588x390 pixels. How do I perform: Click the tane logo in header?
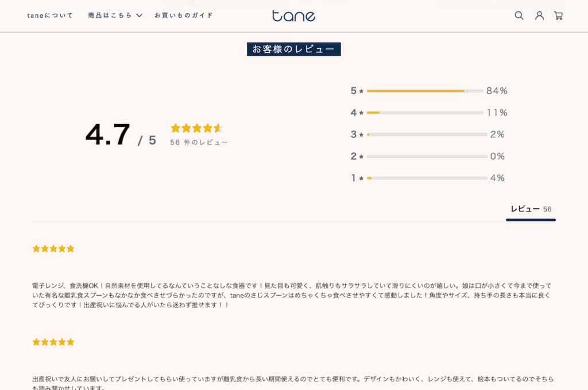293,16
